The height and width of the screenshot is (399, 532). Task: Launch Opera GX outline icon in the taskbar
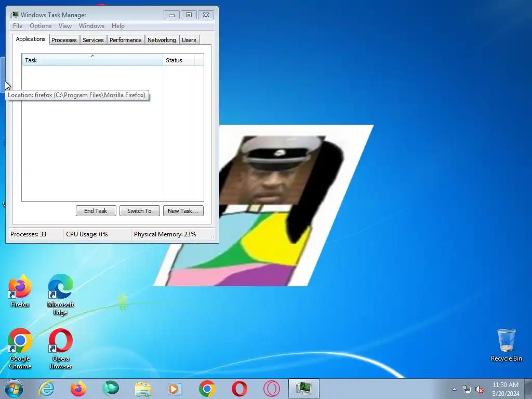[x=271, y=389]
